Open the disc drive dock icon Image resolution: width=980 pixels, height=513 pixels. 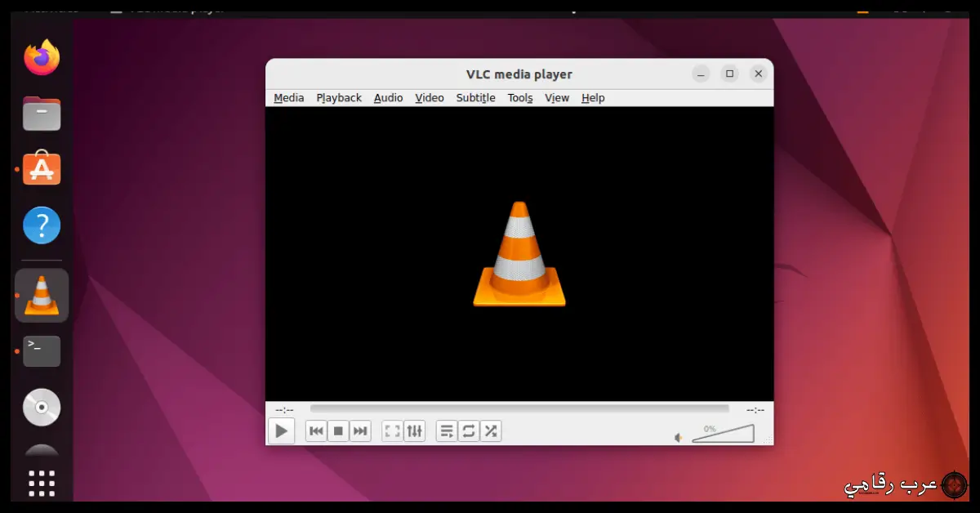pos(42,407)
